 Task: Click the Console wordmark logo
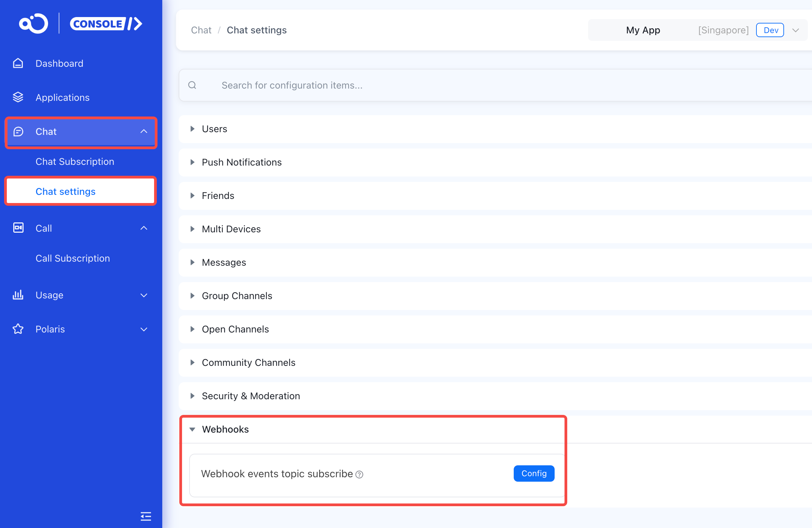point(106,24)
